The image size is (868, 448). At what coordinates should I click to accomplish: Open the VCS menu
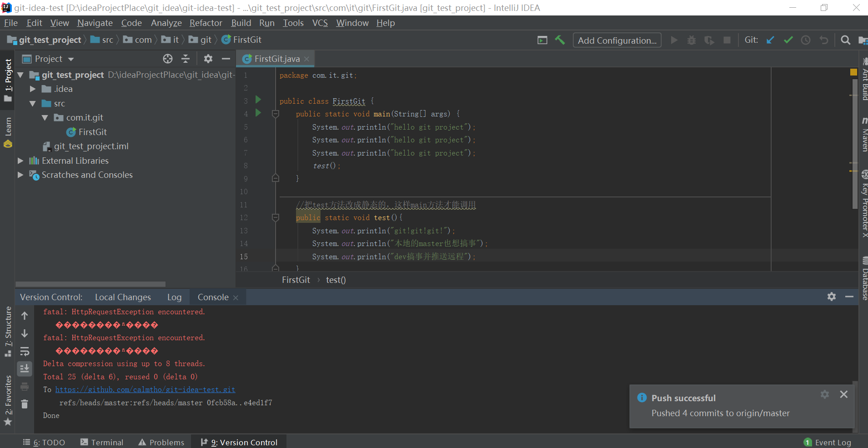pyautogui.click(x=320, y=23)
